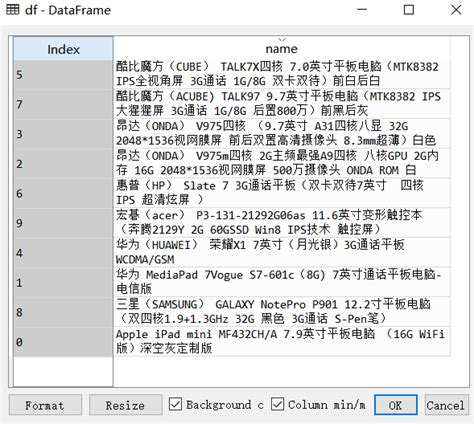Select the HUAWEI 荣耀X1 cell
The width and height of the screenshot is (474, 424).
282,252
